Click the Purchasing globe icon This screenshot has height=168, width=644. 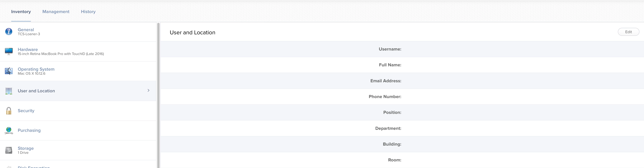(x=9, y=131)
